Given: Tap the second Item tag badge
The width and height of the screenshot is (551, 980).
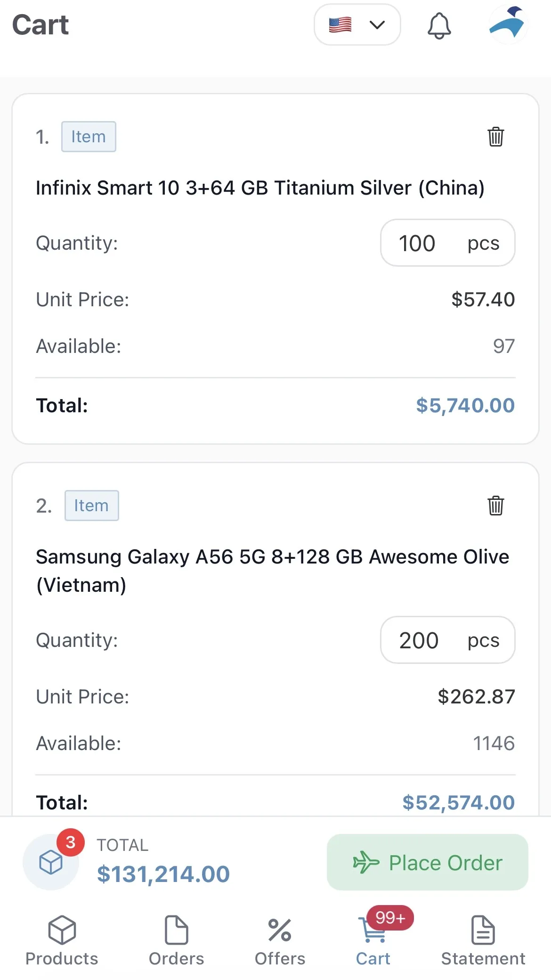Looking at the screenshot, I should tap(91, 506).
